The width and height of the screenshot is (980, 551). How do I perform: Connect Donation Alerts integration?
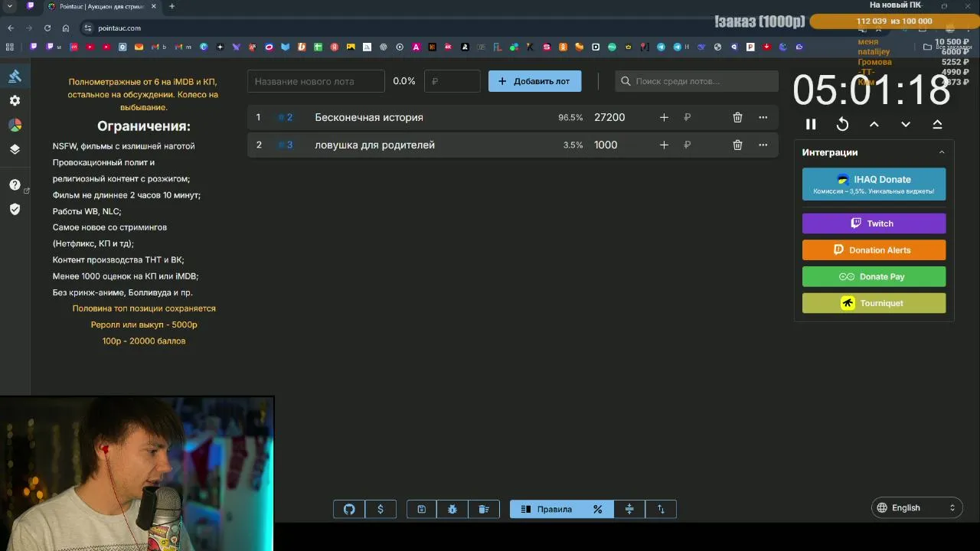[874, 250]
